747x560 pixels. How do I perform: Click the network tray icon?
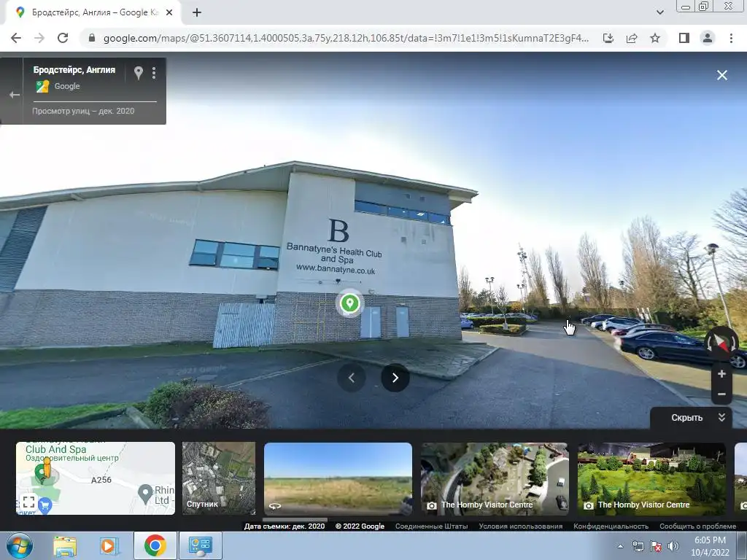click(x=638, y=546)
